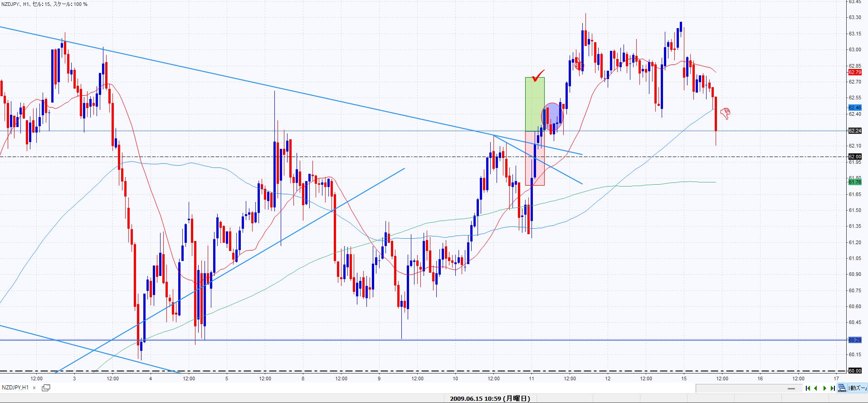This screenshot has width=868, height=403.
Task: Select the pink stop-loss rectangle
Action: tap(534, 158)
